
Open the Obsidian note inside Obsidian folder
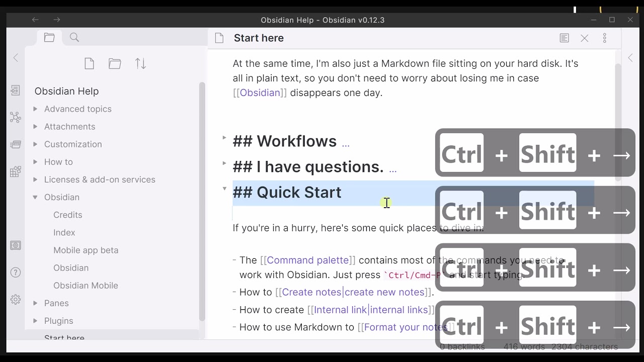tap(71, 267)
